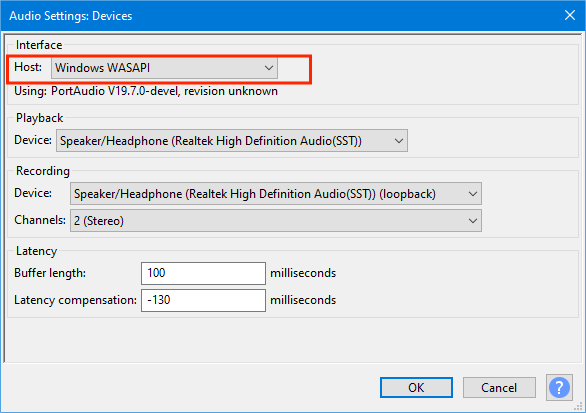Click the Latency compensation input field
The width and height of the screenshot is (586, 413).
click(203, 300)
